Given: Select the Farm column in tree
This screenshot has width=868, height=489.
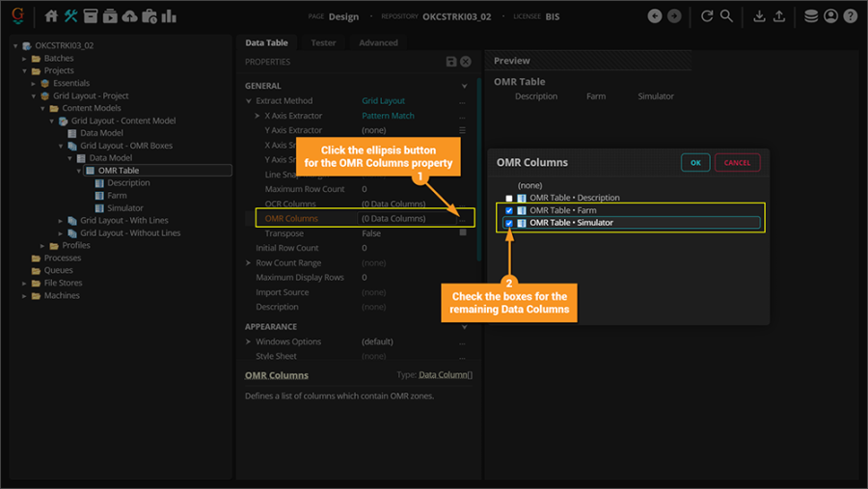Looking at the screenshot, I should pyautogui.click(x=117, y=196).
